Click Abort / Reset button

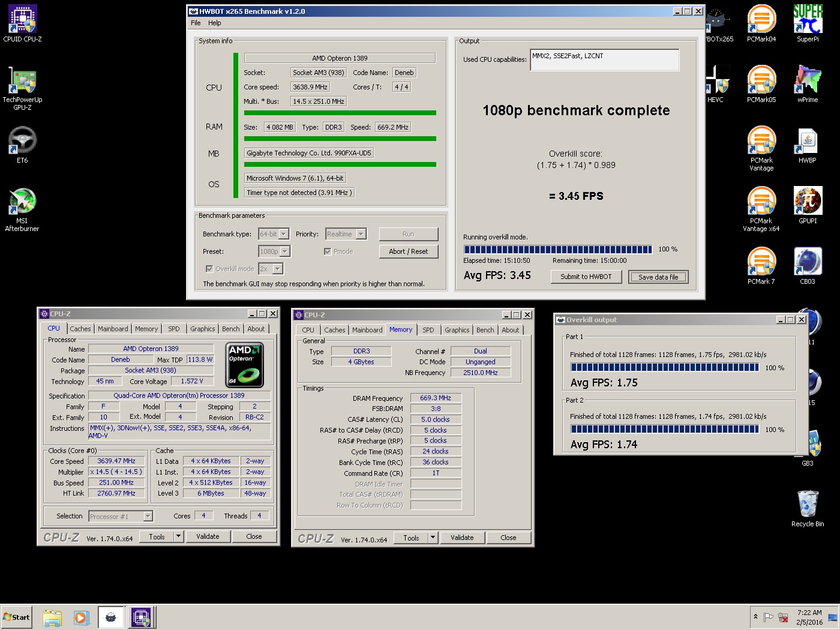(409, 251)
